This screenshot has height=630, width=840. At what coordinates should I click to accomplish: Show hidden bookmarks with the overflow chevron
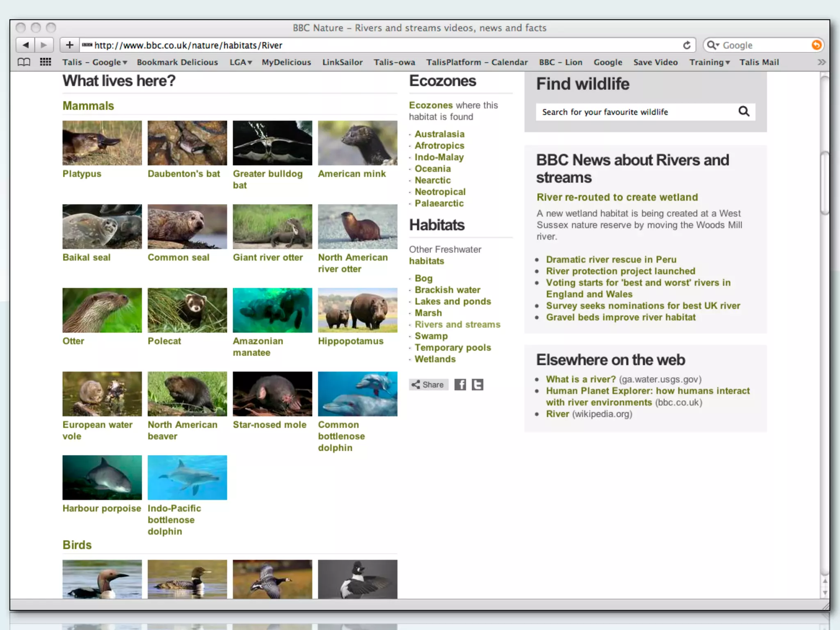[821, 62]
